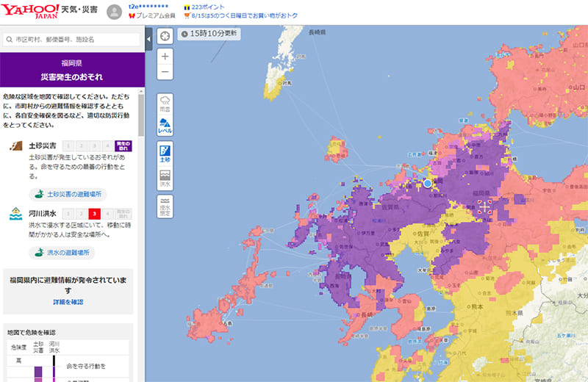
Task: Show landslide (土砂) risk layer
Action: (x=165, y=154)
